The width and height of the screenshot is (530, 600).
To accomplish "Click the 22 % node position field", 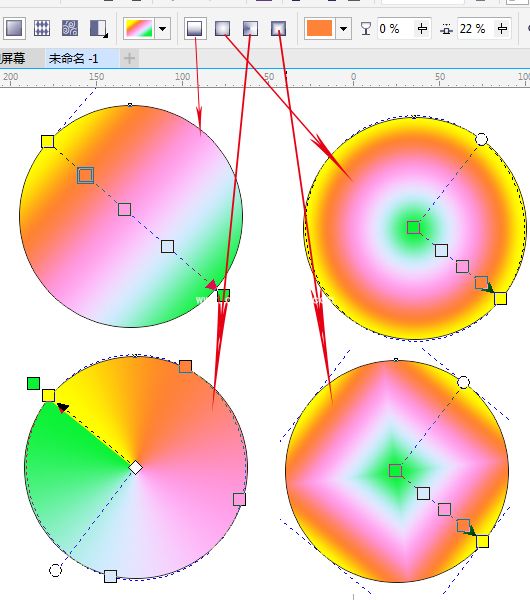I will coord(476,29).
